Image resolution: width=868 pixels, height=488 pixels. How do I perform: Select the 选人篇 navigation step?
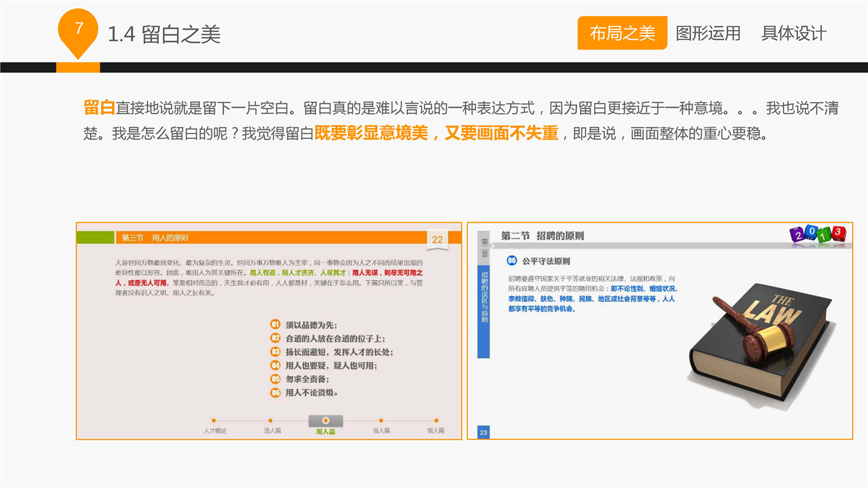272,426
